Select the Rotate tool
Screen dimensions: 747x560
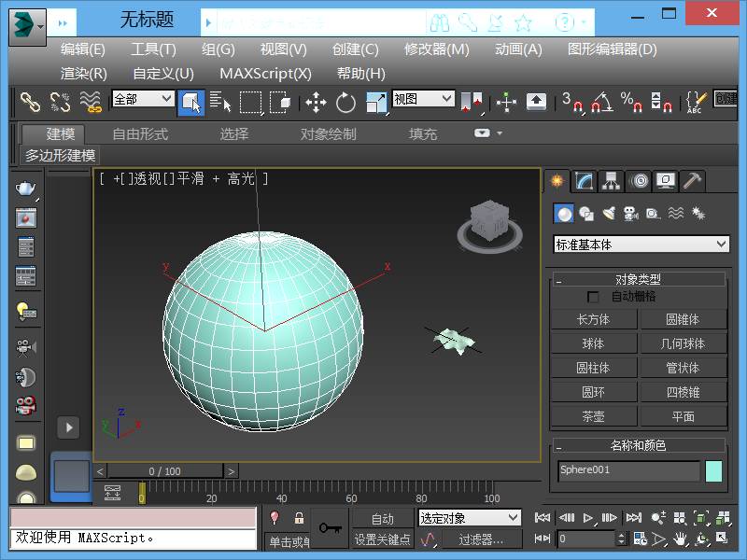pos(345,103)
